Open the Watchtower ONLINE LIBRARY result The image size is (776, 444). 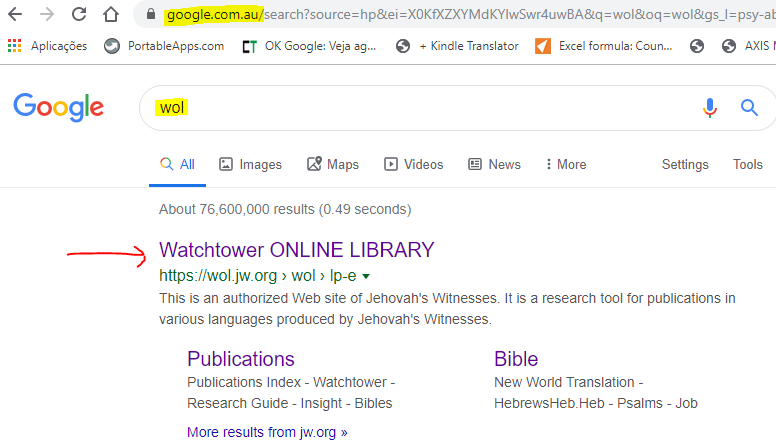coord(296,250)
